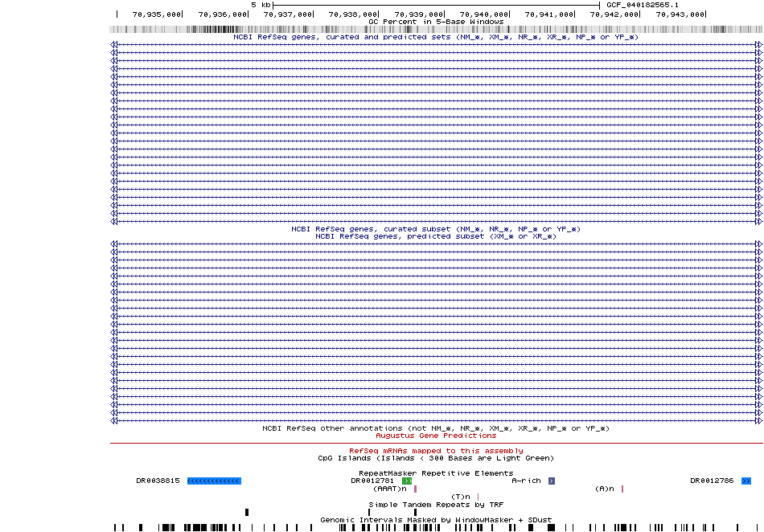Click the NCBI RefSeq predicted subset title
The height and width of the screenshot is (532, 764).
point(436,236)
